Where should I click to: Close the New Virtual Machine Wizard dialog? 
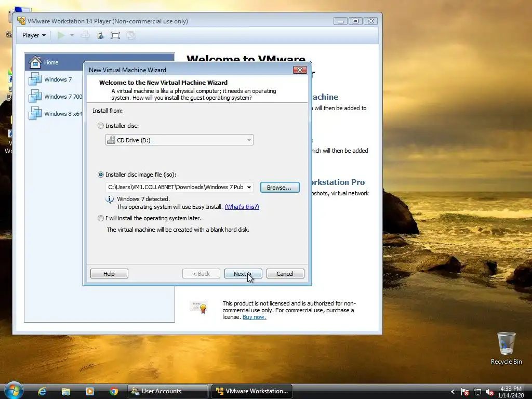pyautogui.click(x=300, y=70)
